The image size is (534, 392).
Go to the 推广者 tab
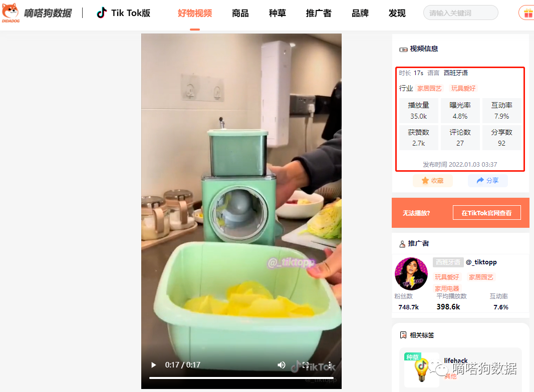pos(319,14)
